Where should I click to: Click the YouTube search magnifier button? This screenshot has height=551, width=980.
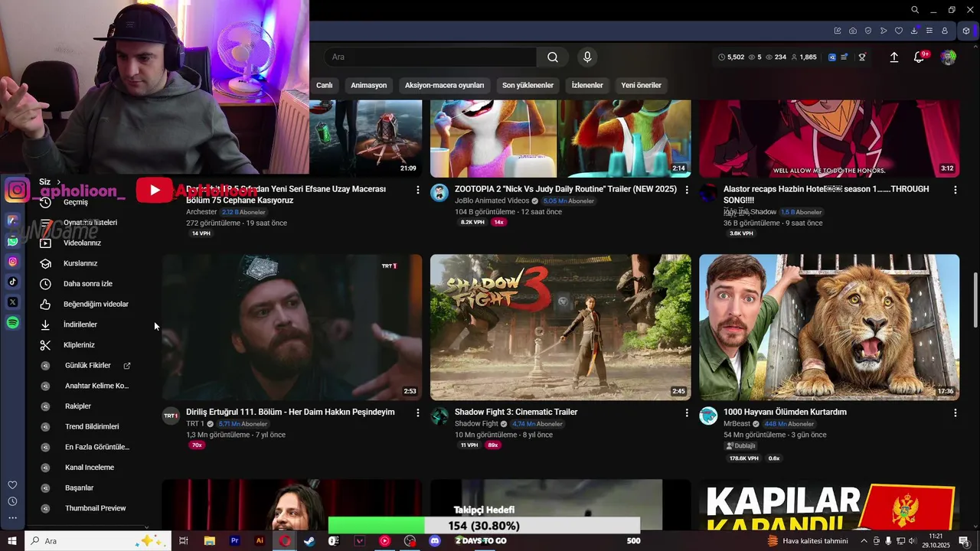[x=553, y=57]
